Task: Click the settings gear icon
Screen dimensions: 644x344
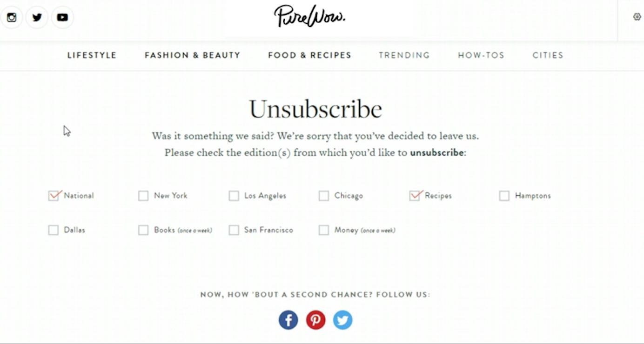Action: pyautogui.click(x=637, y=17)
